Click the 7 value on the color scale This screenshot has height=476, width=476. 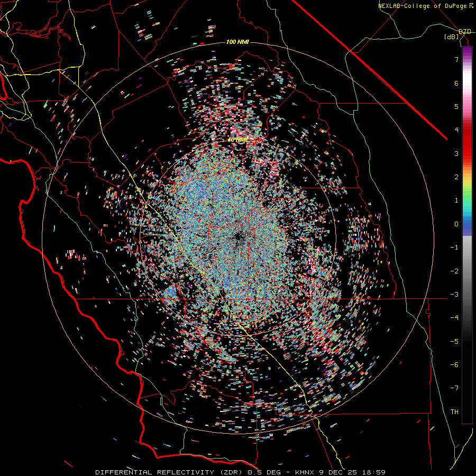(x=456, y=59)
